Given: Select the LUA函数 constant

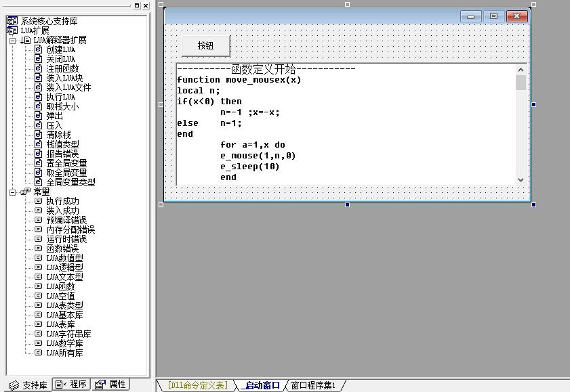Looking at the screenshot, I should (x=61, y=286).
